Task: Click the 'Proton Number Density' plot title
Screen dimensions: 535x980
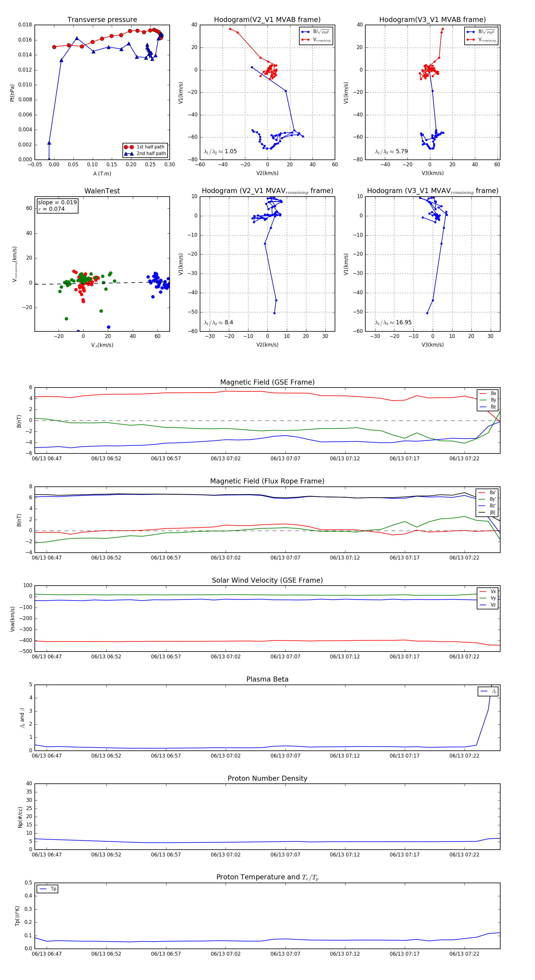Action: coord(267,778)
